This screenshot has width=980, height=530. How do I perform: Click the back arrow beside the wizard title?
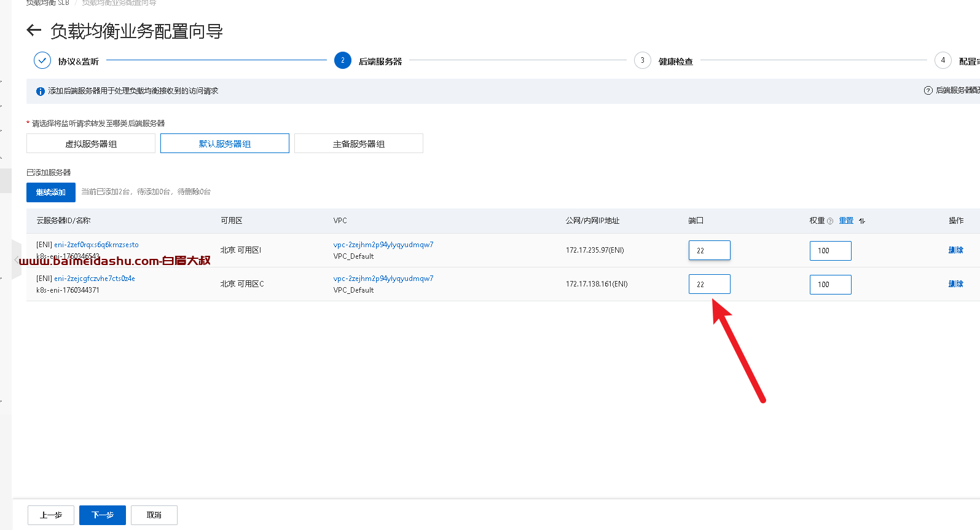(34, 30)
